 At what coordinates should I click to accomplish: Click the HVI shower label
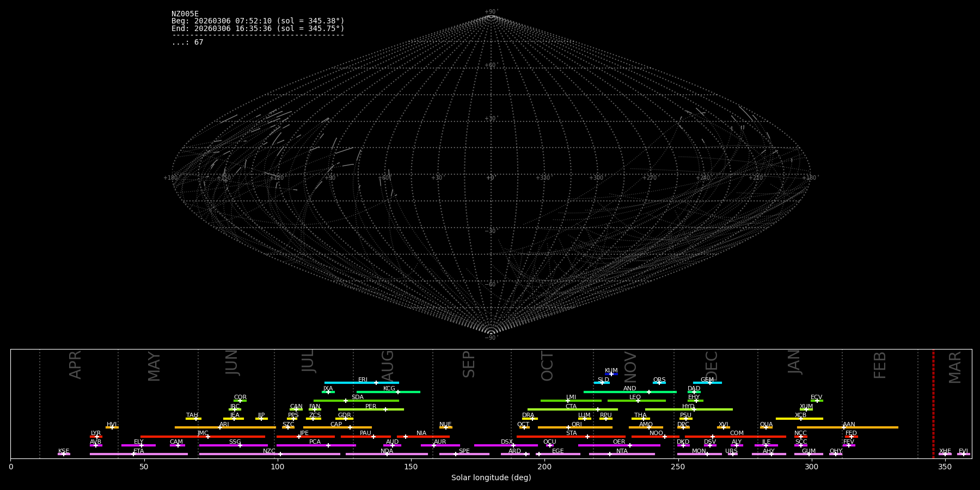point(112,425)
